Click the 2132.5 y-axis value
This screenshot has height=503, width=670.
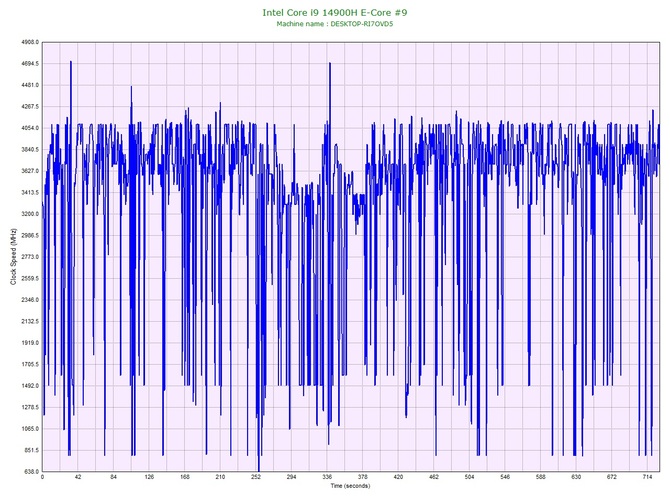point(30,321)
